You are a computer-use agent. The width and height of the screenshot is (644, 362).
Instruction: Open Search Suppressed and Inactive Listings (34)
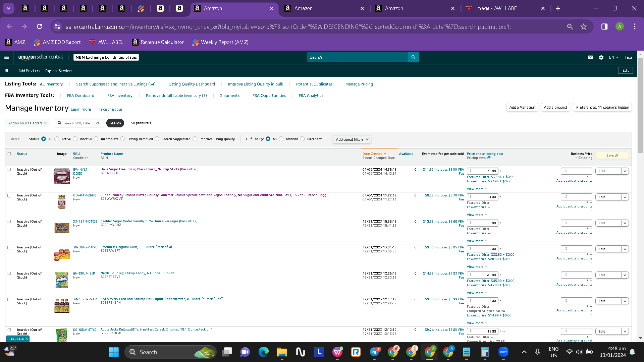coord(116,84)
